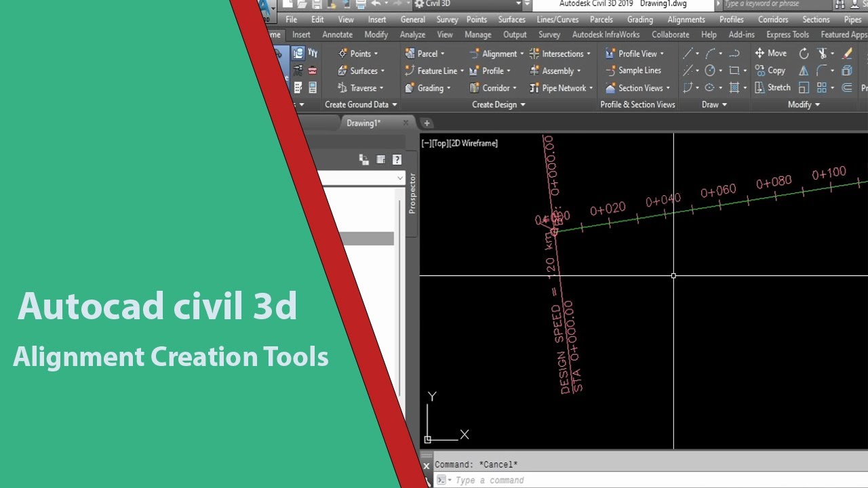This screenshot has width=868, height=488.
Task: Select the Stretch tool in Modify panel
Action: click(x=772, y=87)
